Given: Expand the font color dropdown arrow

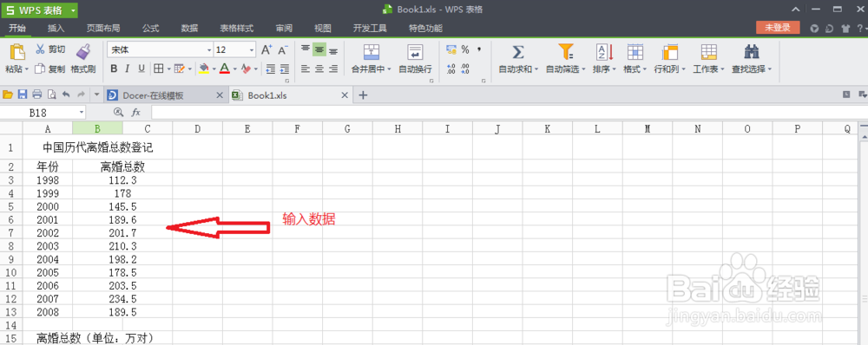Looking at the screenshot, I should [234, 69].
